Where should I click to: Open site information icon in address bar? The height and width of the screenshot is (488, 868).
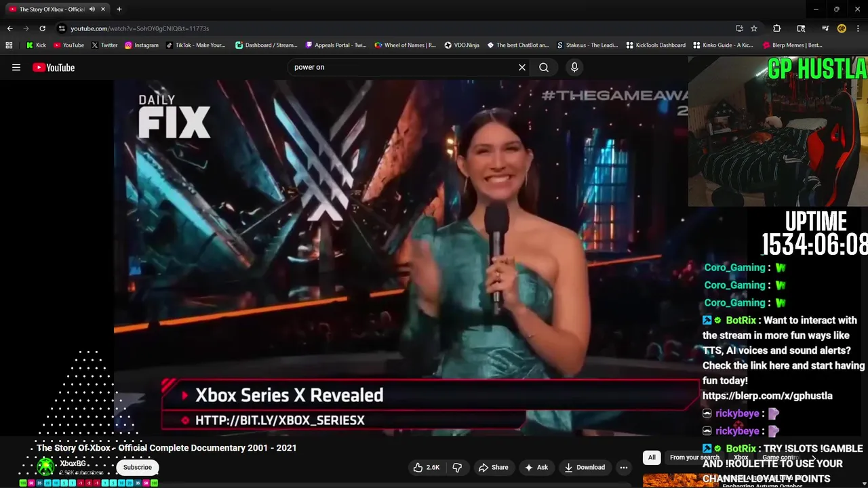click(62, 28)
